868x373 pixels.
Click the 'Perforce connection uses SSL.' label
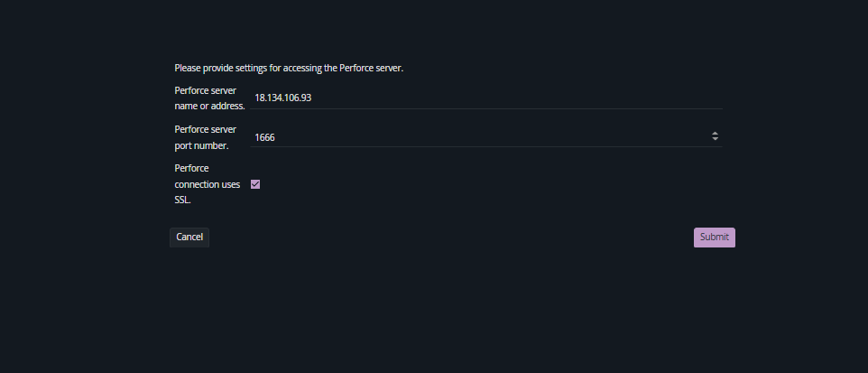207,184
